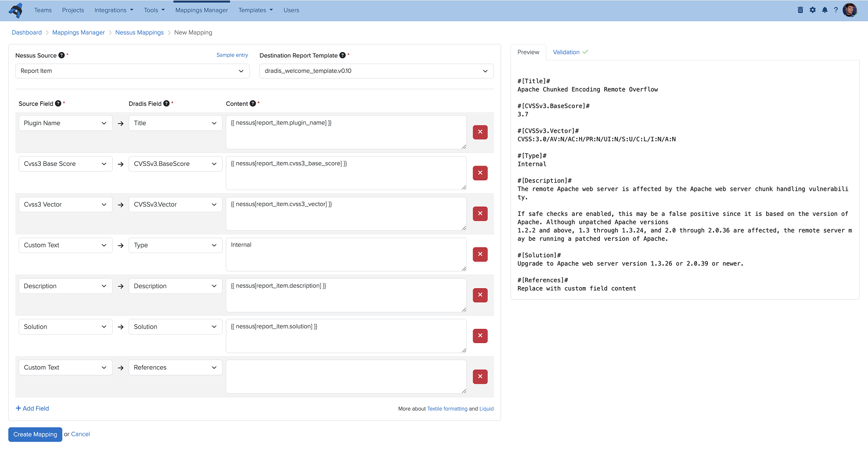Delete the Solution mapping row

tap(480, 336)
